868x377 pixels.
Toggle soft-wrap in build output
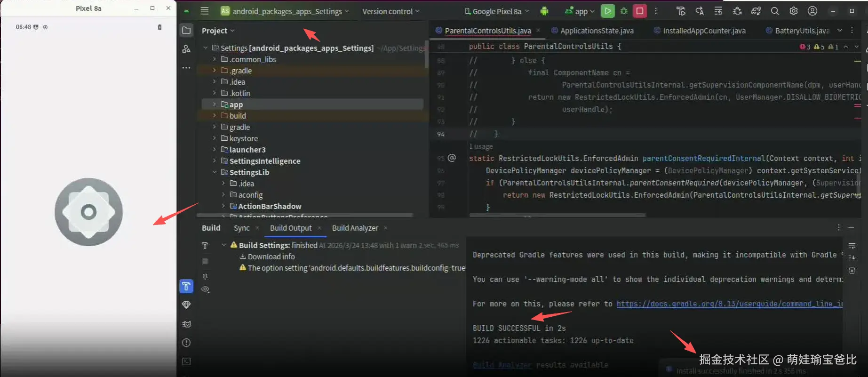[x=852, y=246]
